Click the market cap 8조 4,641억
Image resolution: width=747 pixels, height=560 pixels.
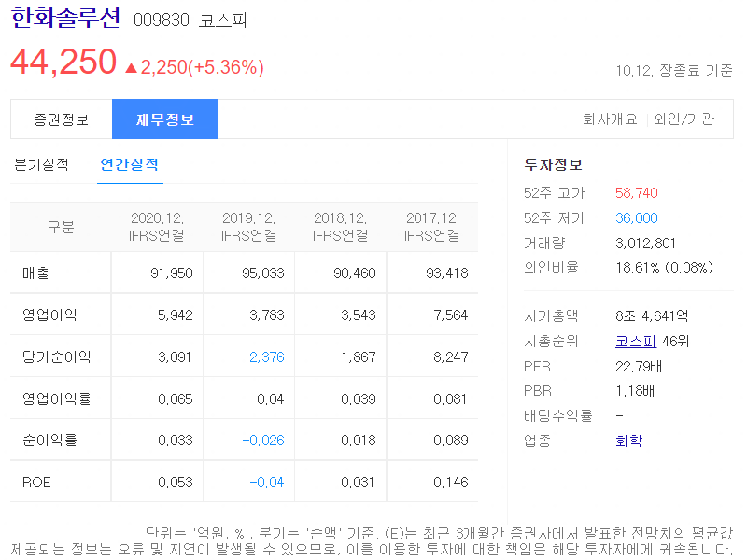point(652,315)
